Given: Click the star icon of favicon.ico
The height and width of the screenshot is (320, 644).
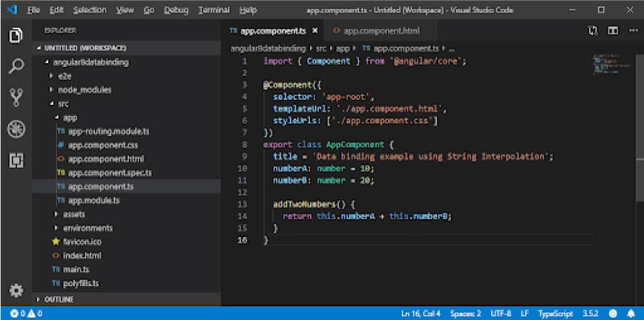Looking at the screenshot, I should [56, 242].
